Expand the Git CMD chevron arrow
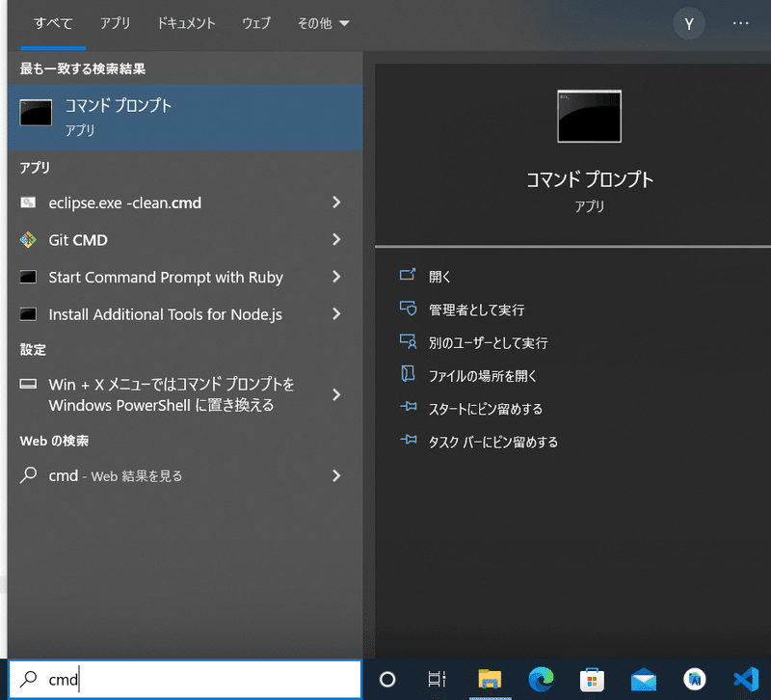This screenshot has height=700, width=771. coord(336,239)
